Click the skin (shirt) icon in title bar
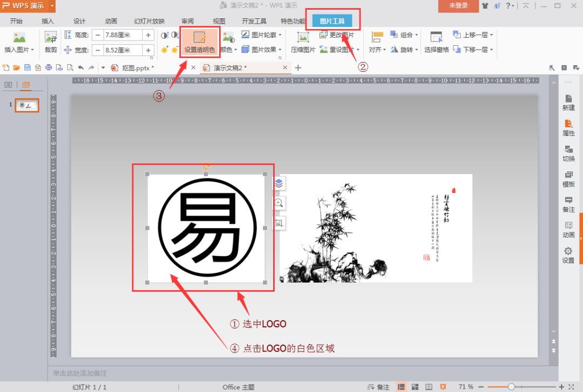This screenshot has width=583, height=392. tap(485, 5)
